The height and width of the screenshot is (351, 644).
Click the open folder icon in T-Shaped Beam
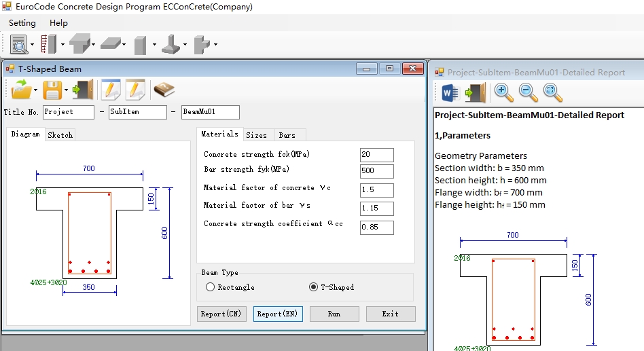21,90
